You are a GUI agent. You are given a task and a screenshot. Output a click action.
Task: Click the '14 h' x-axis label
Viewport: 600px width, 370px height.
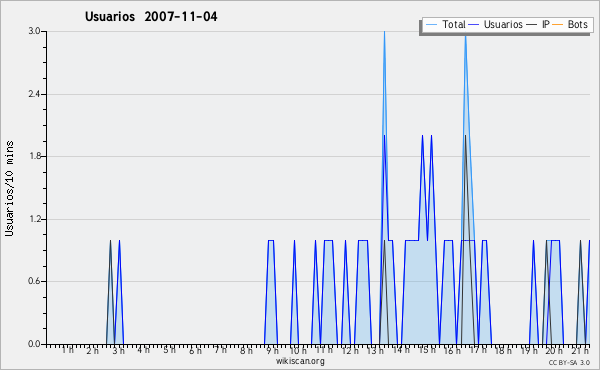[401, 350]
